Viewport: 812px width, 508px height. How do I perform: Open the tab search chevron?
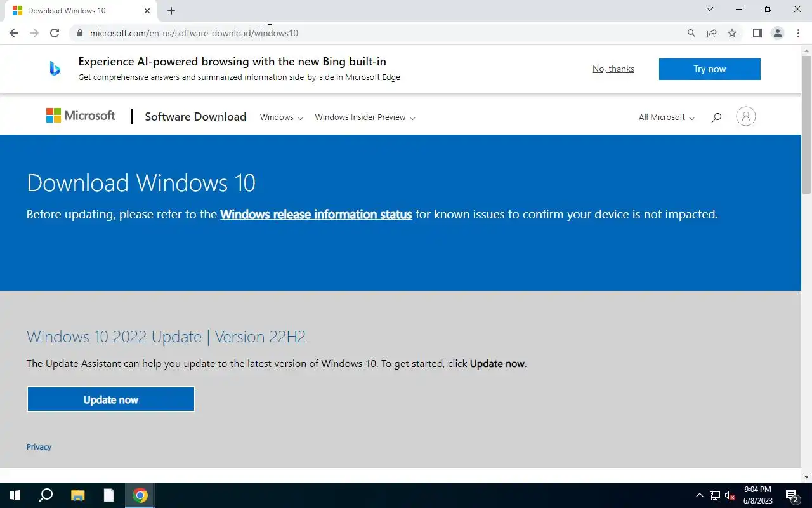(x=710, y=10)
